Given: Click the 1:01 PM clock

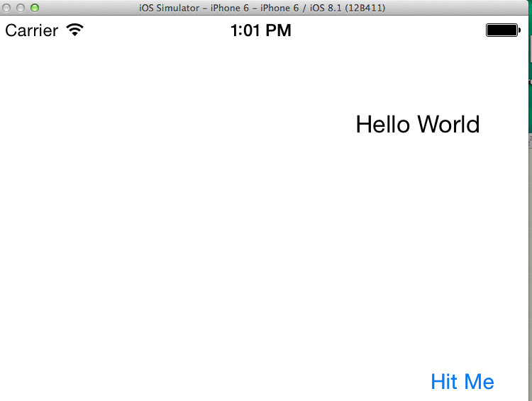Looking at the screenshot, I should pyautogui.click(x=260, y=30).
